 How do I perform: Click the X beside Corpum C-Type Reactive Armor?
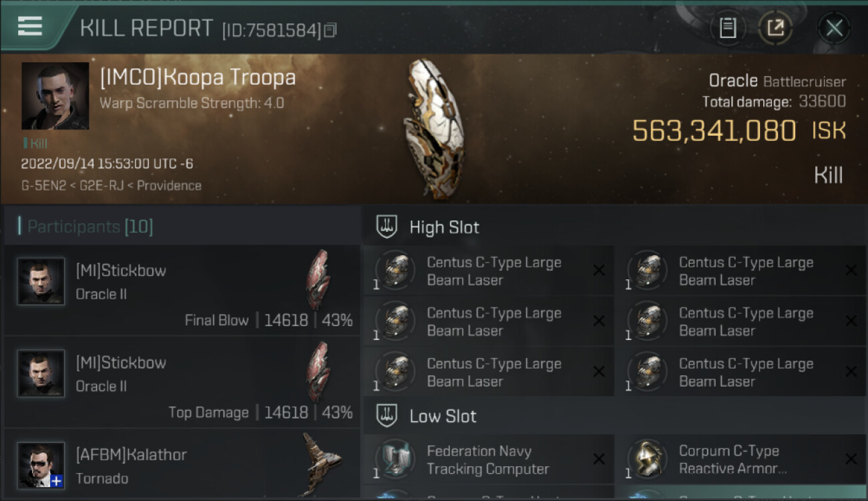[x=851, y=459]
